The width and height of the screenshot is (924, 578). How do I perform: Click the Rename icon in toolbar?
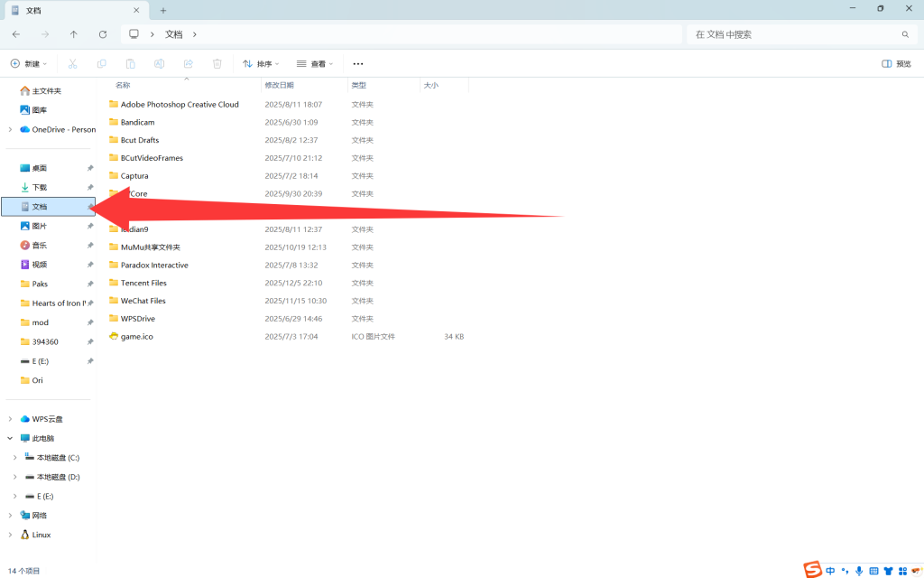click(159, 64)
